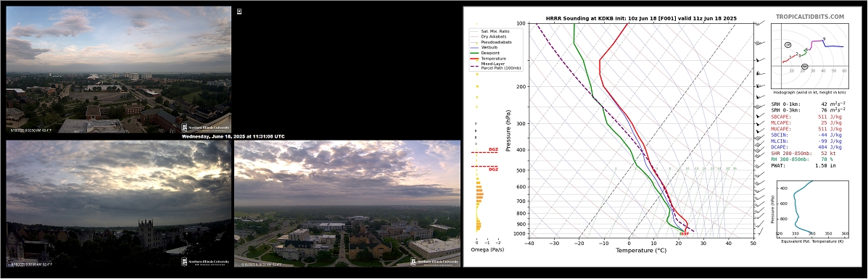
Task: Select the Mixed-Layer Parcel Path legend entry
Action: click(495, 66)
